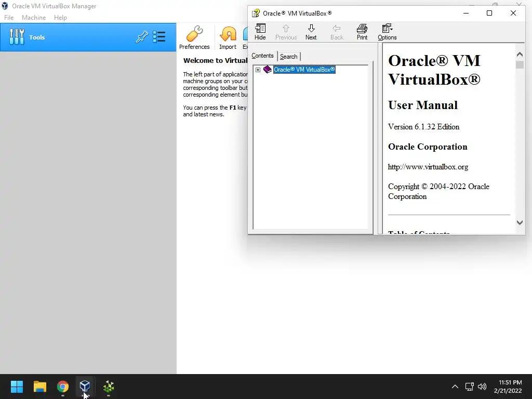Click the help page scrollbar thumb
532x399 pixels.
click(520, 64)
